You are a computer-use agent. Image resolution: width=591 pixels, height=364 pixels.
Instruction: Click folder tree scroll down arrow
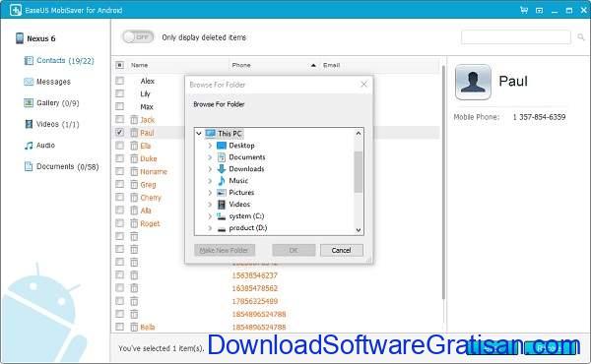point(359,230)
